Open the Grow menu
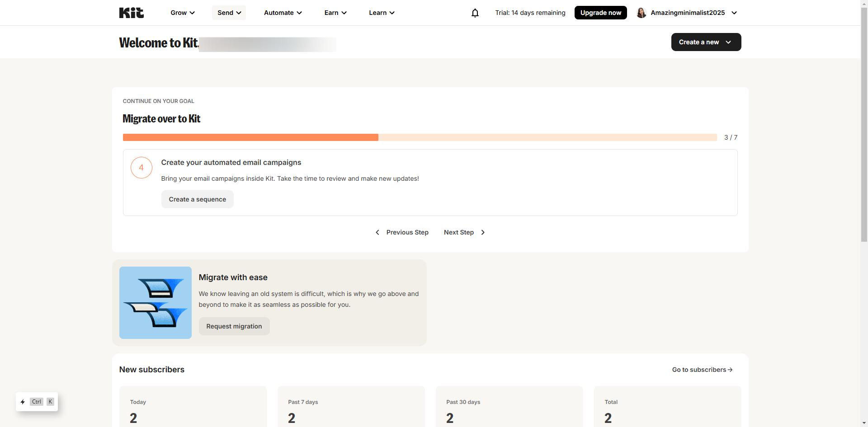 pos(183,13)
